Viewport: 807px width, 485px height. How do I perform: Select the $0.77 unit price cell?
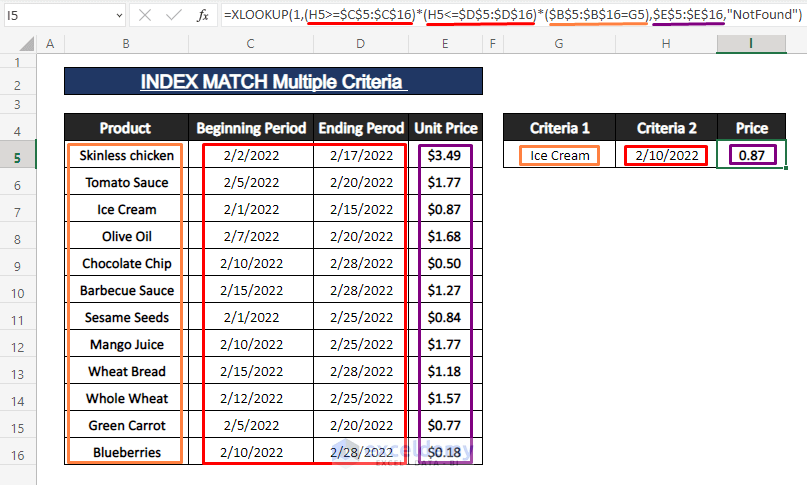pos(446,425)
